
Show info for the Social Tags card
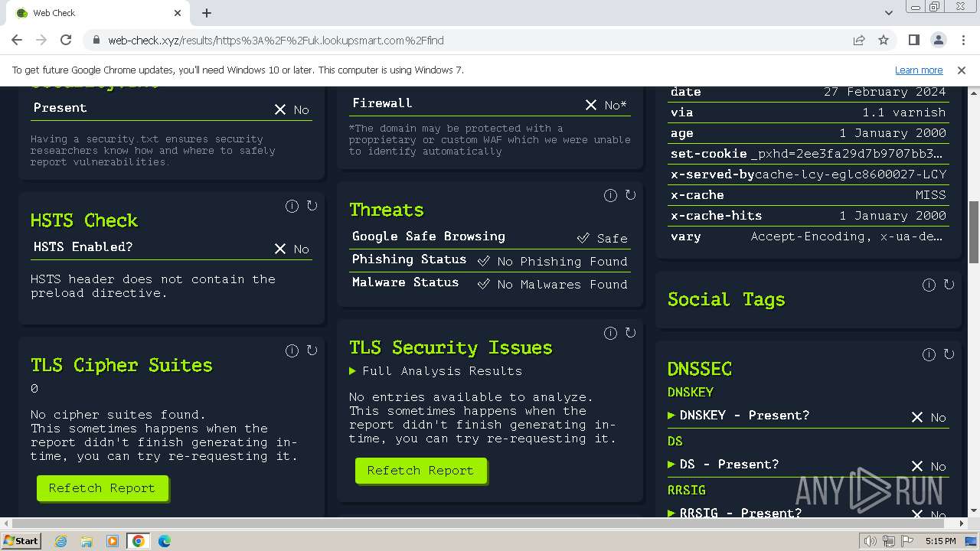coord(929,285)
